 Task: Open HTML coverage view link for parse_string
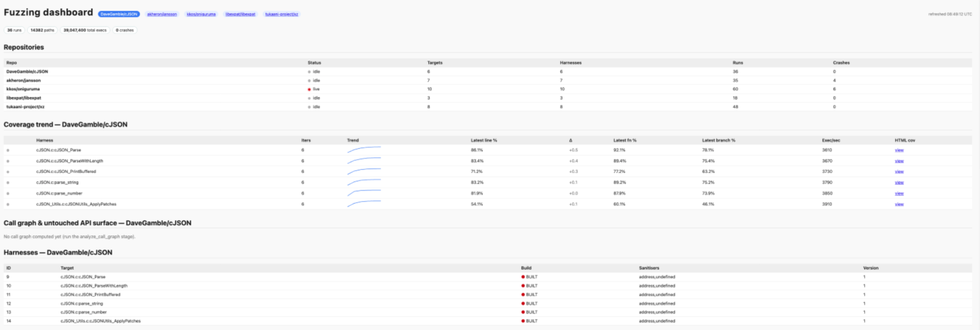[899, 183]
